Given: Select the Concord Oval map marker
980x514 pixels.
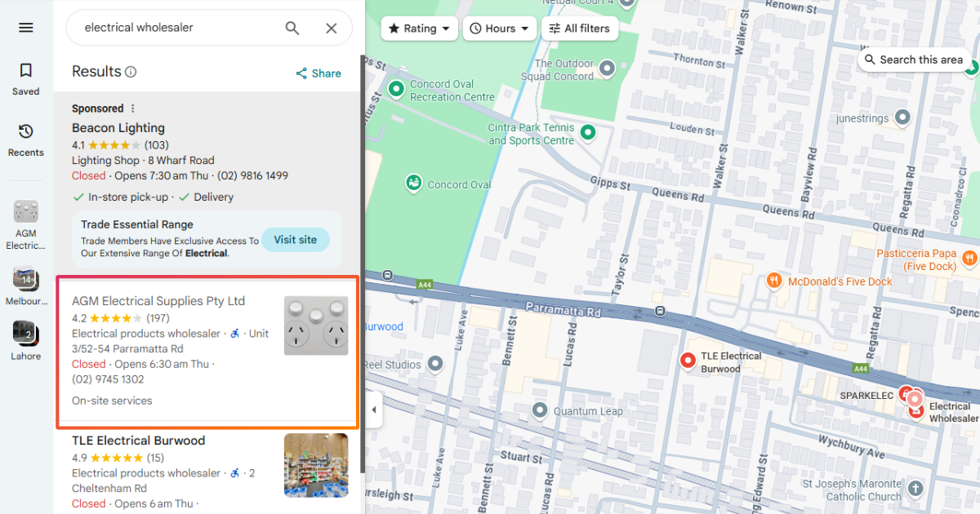Looking at the screenshot, I should (414, 182).
